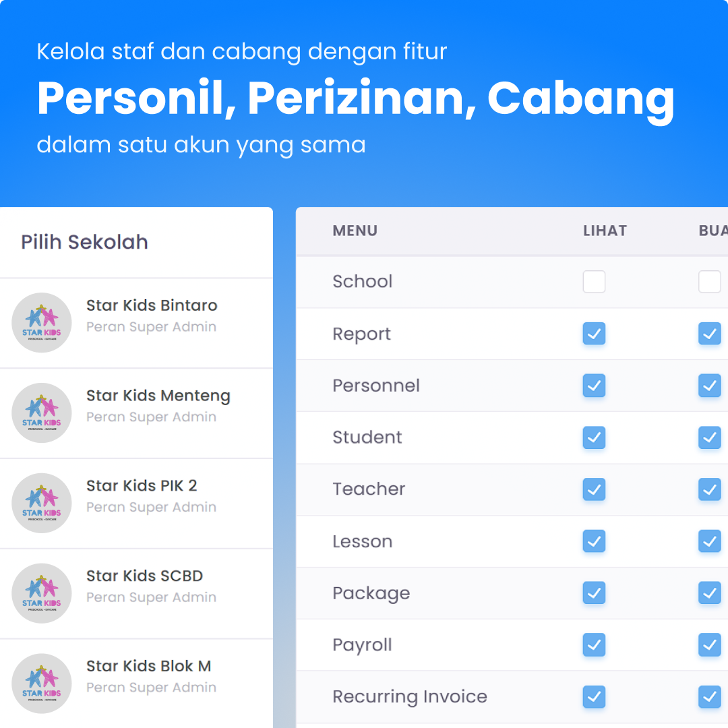The height and width of the screenshot is (728, 728).
Task: Enable the School Lihat checkbox
Action: 594,282
